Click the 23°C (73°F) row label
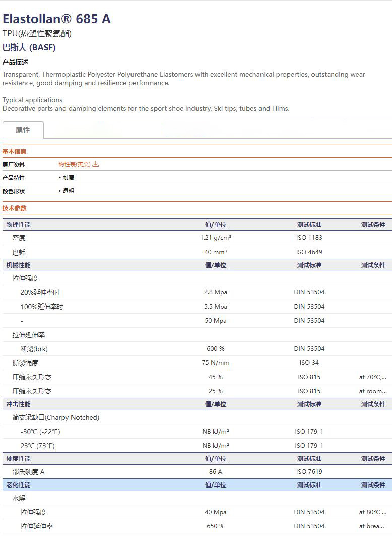Screen dimensions: 392x547 [x=38, y=446]
